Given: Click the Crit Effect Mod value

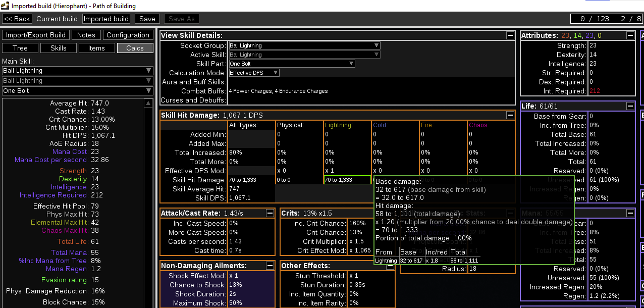Looking at the screenshot, I should point(360,250).
